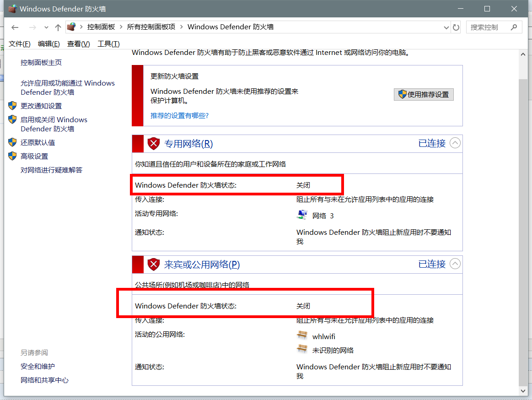Open 网络和共享中心 link

pyautogui.click(x=44, y=380)
